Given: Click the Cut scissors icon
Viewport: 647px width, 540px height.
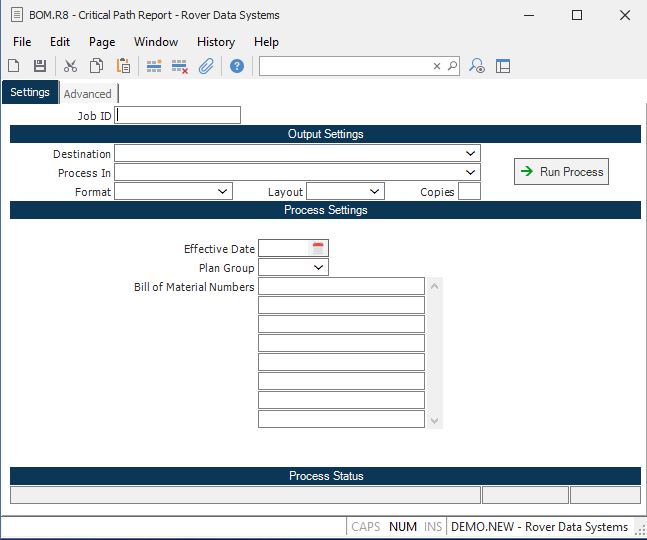Looking at the screenshot, I should (70, 66).
